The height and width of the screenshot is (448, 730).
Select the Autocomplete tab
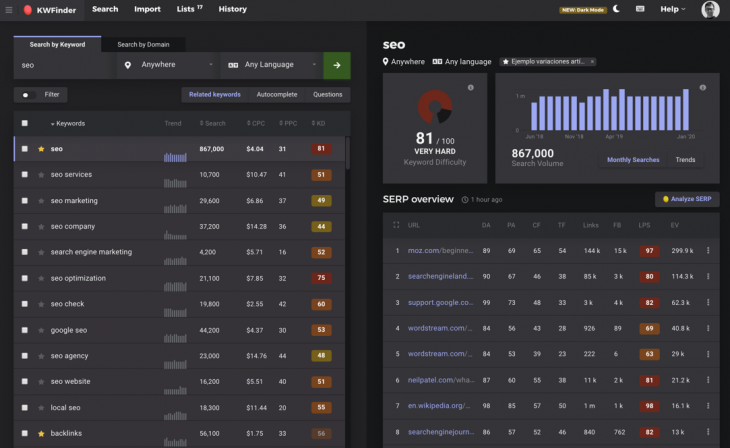tap(276, 95)
